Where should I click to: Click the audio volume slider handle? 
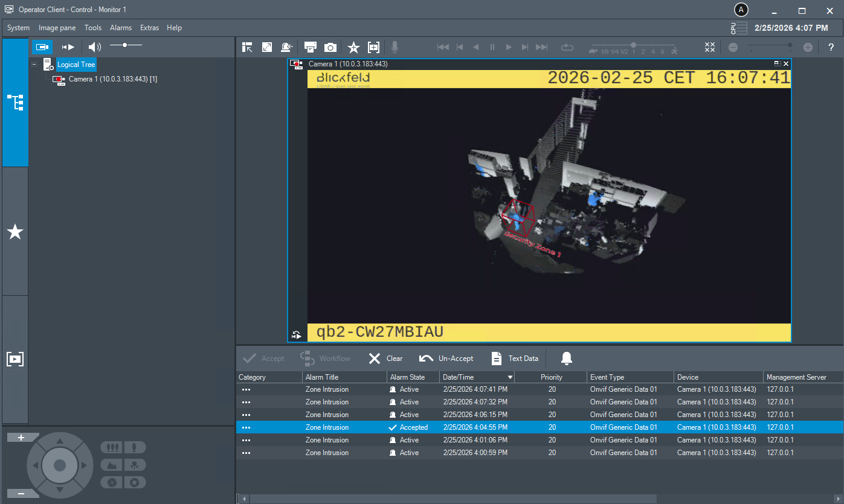(x=124, y=45)
